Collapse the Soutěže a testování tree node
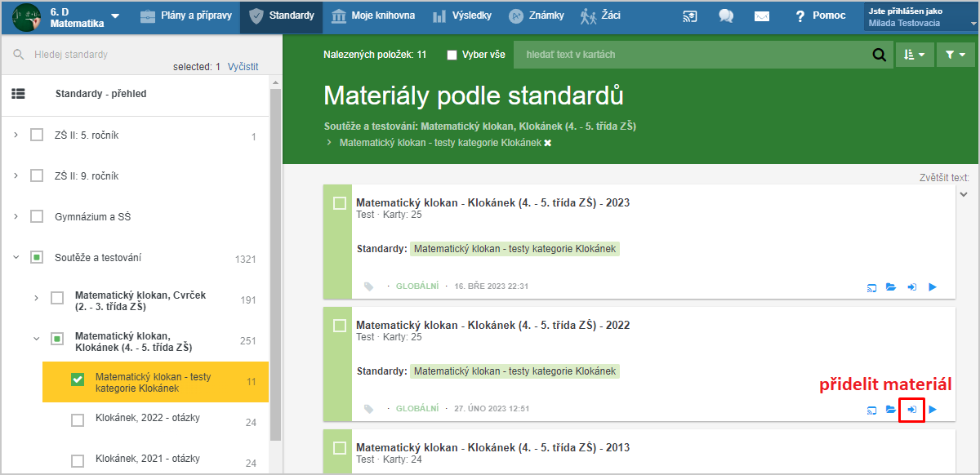The width and height of the screenshot is (980, 475). (16, 257)
